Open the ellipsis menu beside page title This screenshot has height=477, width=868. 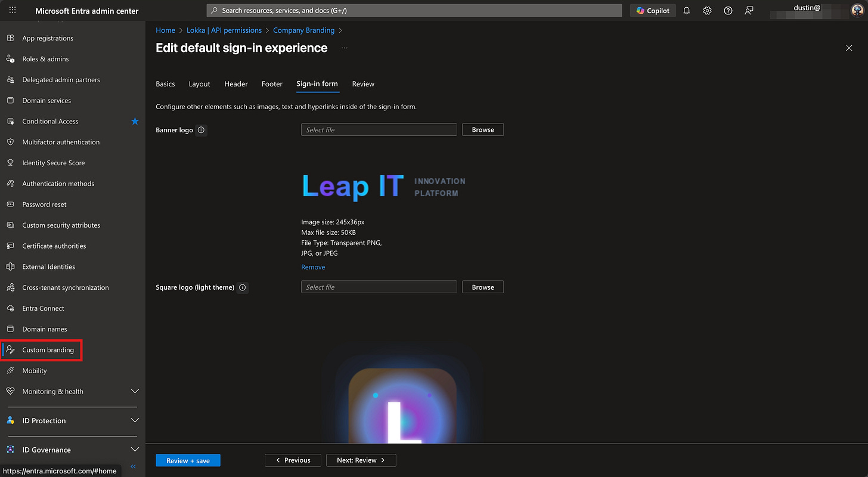[344, 48]
